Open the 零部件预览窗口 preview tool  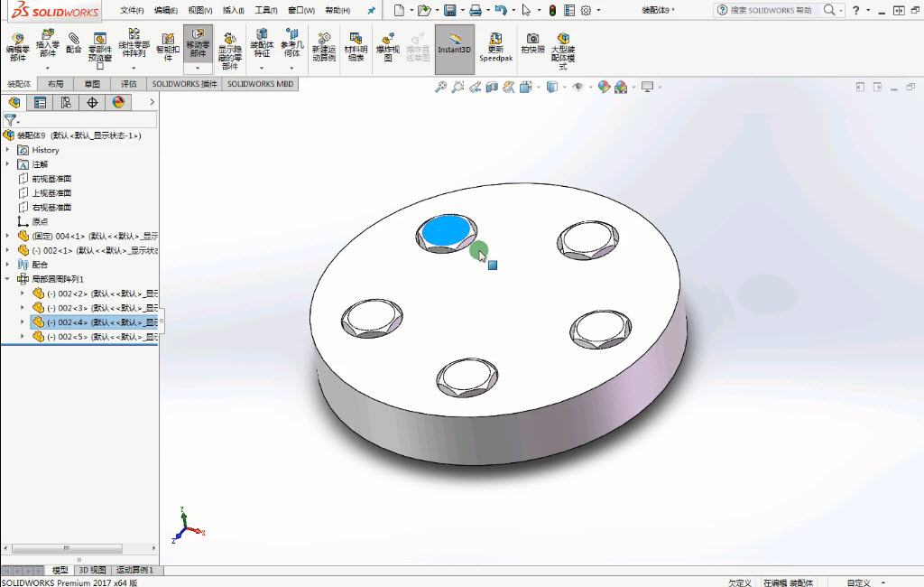coord(99,51)
